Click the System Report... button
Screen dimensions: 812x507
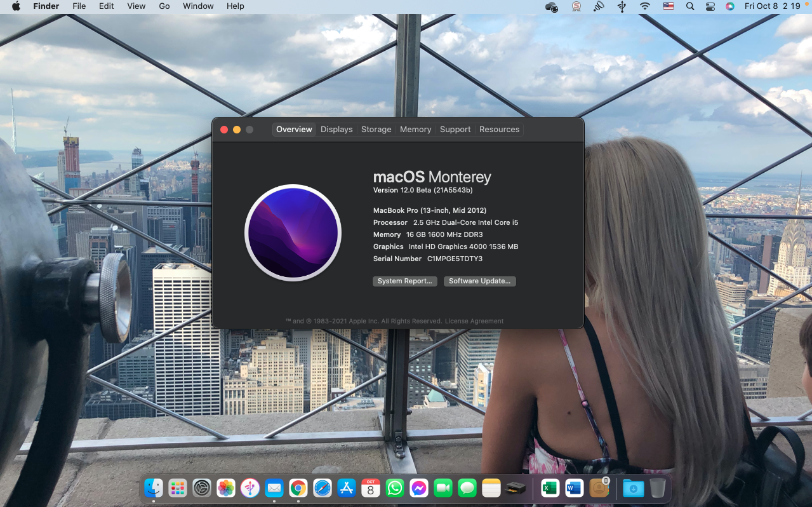[x=405, y=281]
